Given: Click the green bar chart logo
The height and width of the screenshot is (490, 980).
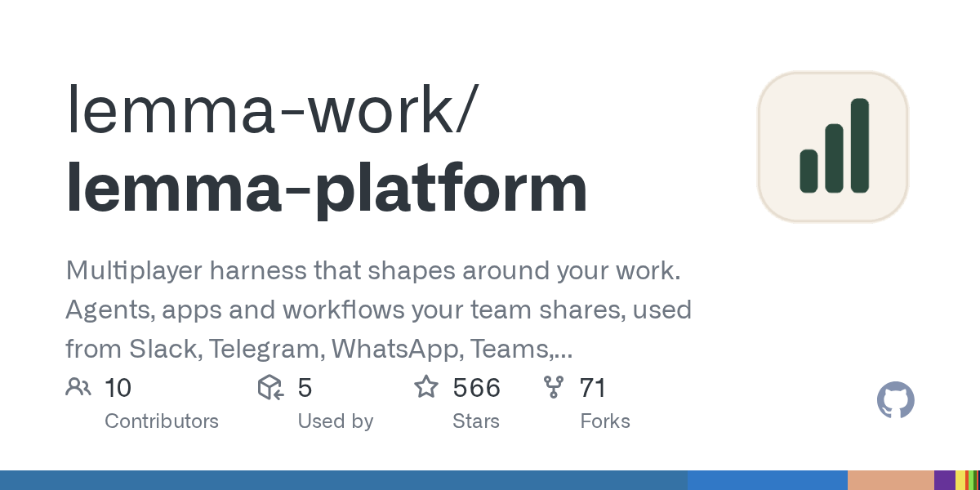Looking at the screenshot, I should pos(833,146).
